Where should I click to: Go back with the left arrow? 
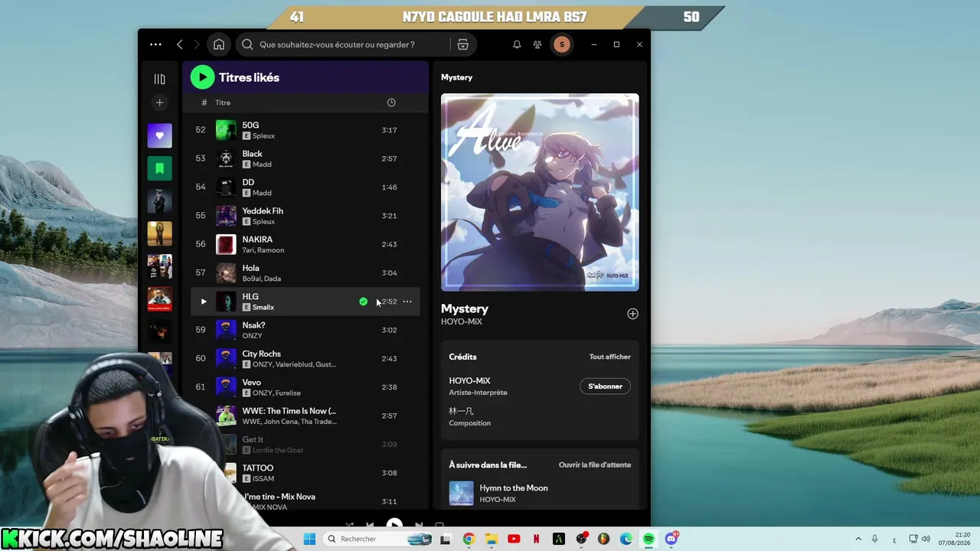coord(180,44)
